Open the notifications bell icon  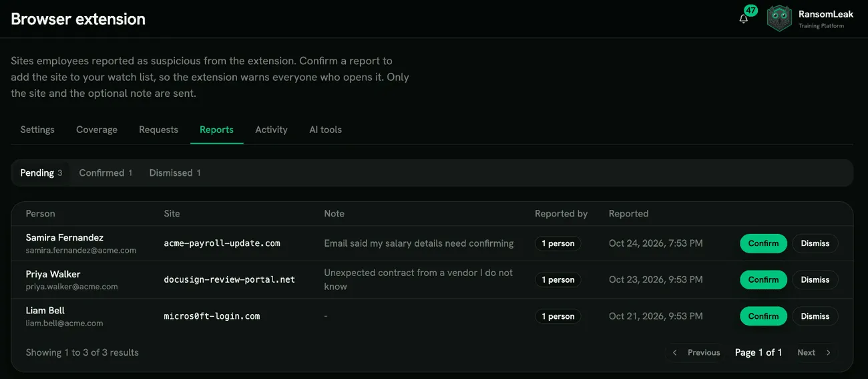click(743, 19)
